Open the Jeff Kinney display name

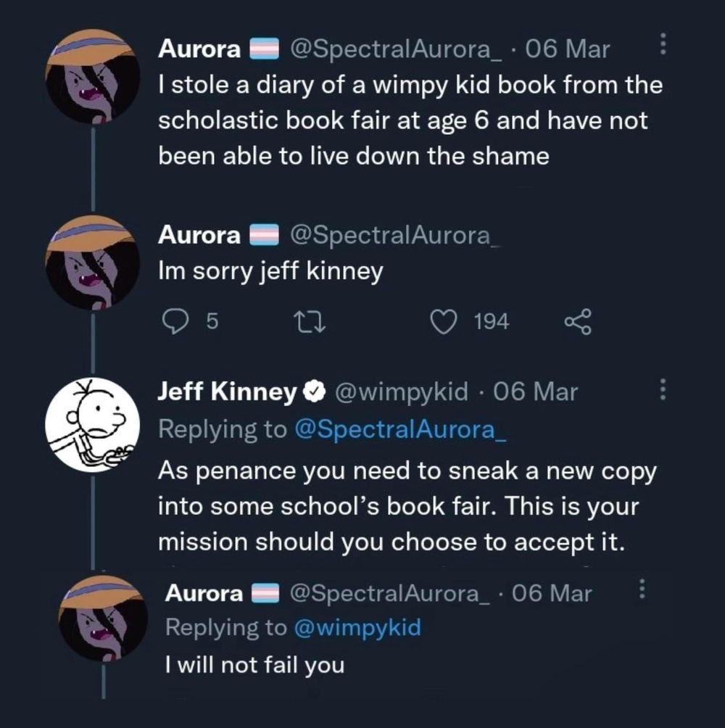228,392
